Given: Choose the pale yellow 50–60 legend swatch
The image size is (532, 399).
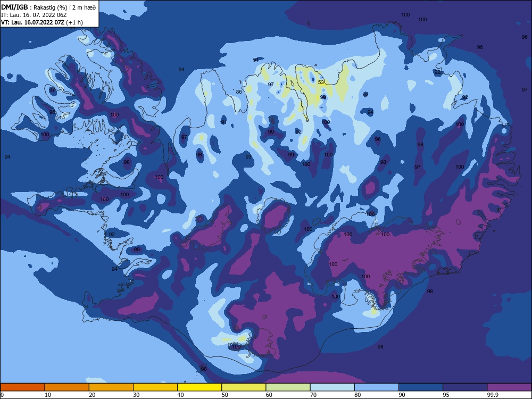Looking at the screenshot, I should 244,387.
